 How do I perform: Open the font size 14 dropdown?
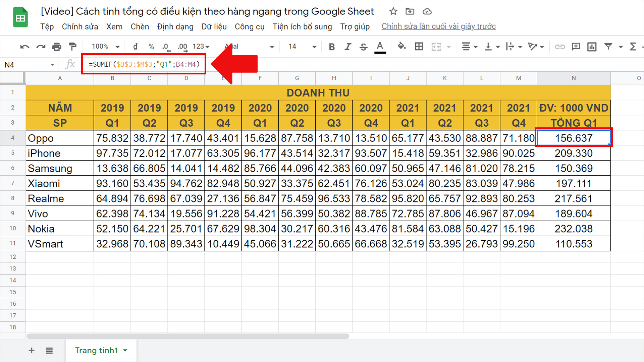coord(302,47)
